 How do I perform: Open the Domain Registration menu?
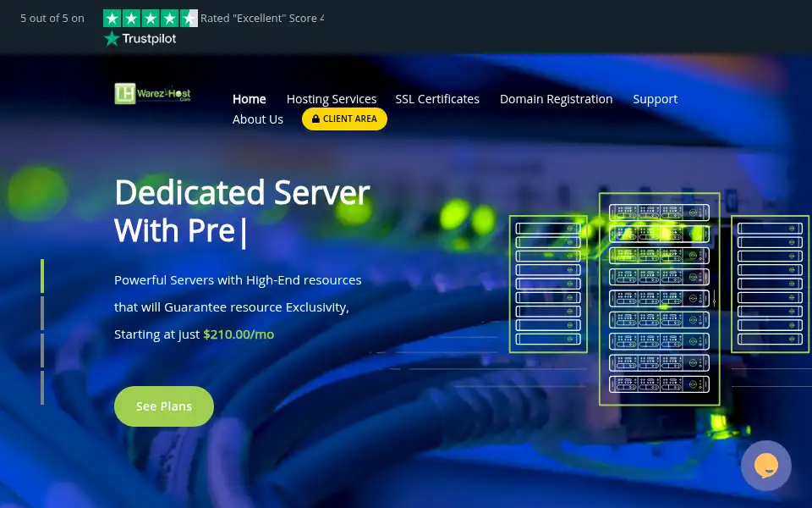(557, 99)
